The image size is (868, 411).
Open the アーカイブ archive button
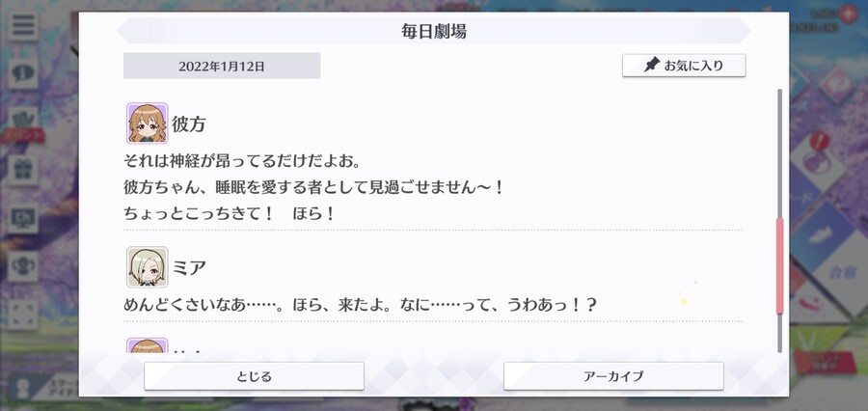point(613,376)
